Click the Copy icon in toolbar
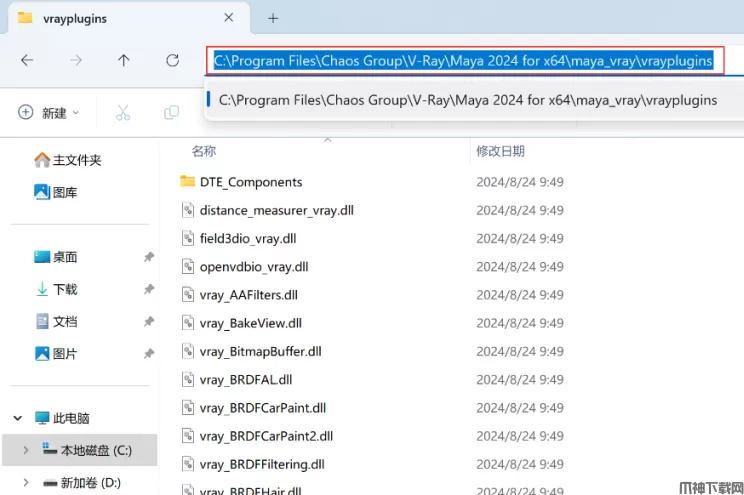 point(171,113)
